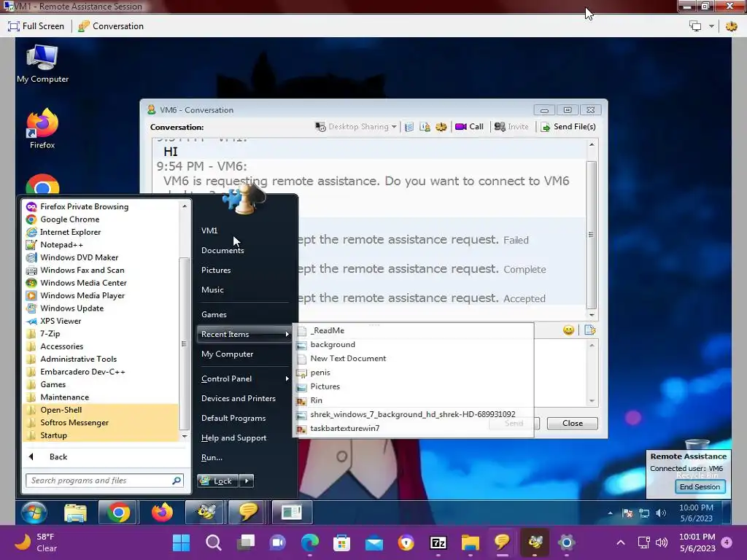Click the message format icon beside smiley

pyautogui.click(x=589, y=330)
